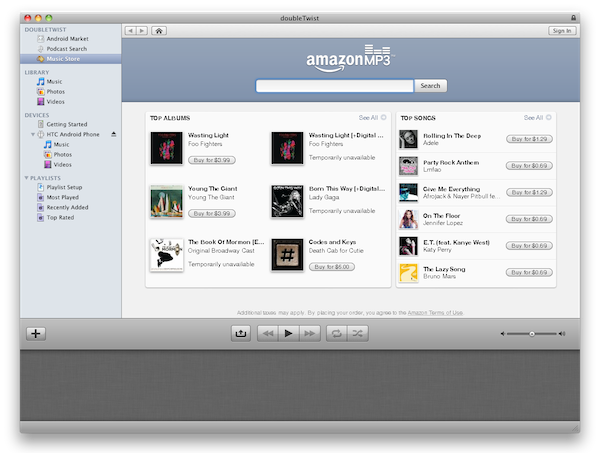This screenshot has width=600, height=453.
Task: Open Photos on HTC Android Phone
Action: 58,155
